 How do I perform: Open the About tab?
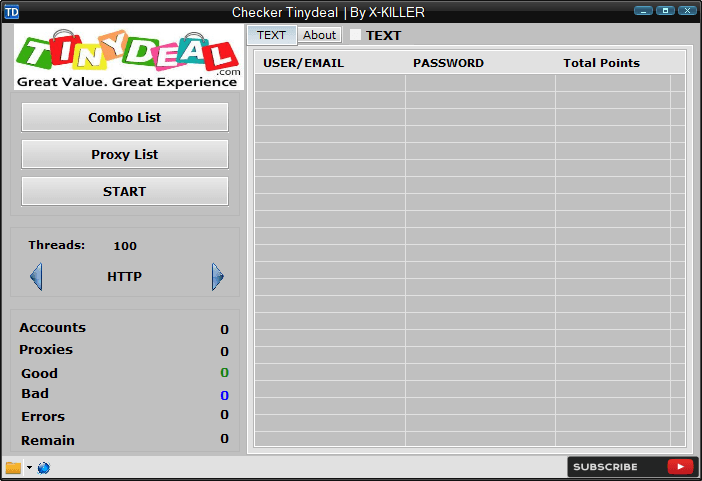pyautogui.click(x=319, y=35)
